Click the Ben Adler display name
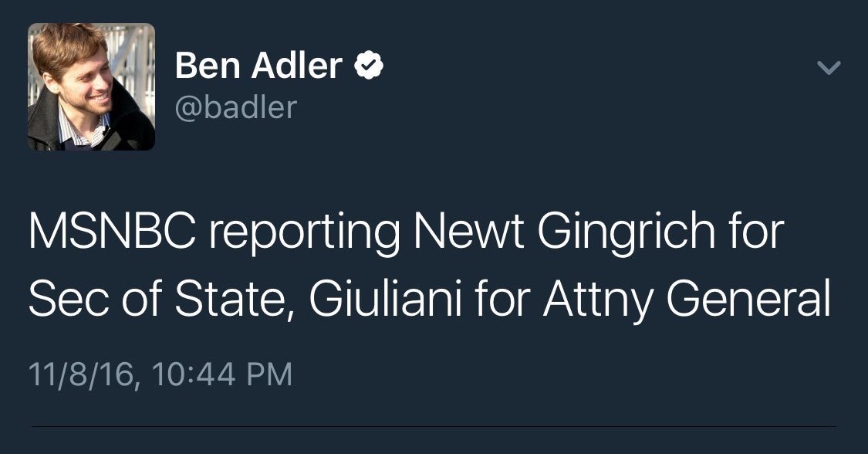Screen dimensions: 868x454 (x=258, y=66)
